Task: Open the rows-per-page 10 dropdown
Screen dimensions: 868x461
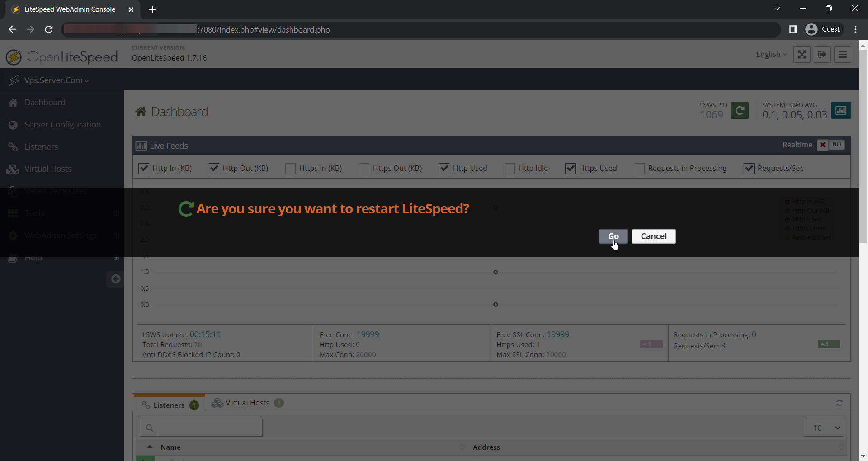Action: click(x=823, y=428)
